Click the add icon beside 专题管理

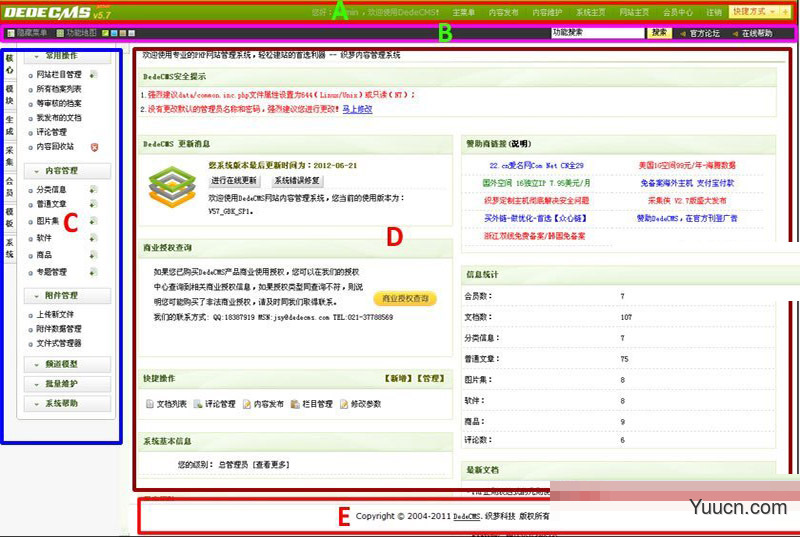93,272
